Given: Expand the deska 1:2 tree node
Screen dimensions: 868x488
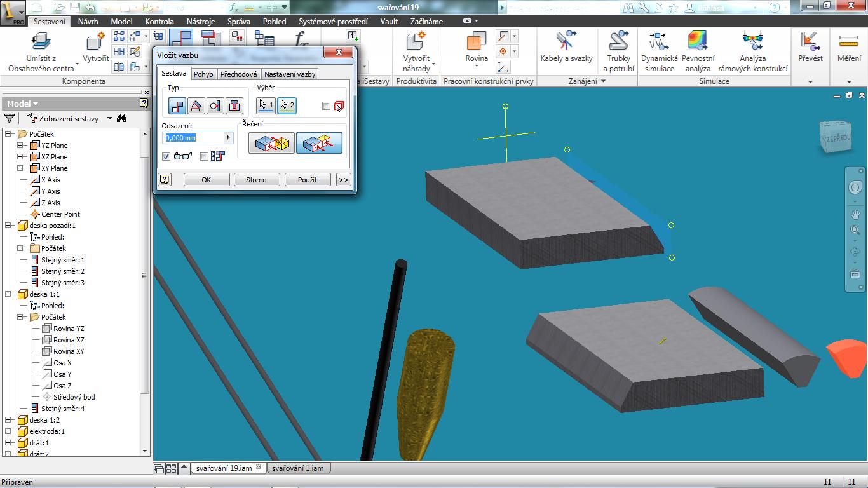Looking at the screenshot, I should tap(8, 420).
